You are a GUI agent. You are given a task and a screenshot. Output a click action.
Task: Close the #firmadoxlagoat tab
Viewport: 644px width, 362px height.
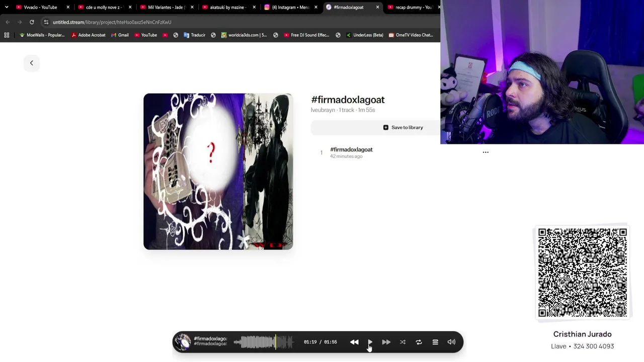pyautogui.click(x=377, y=7)
